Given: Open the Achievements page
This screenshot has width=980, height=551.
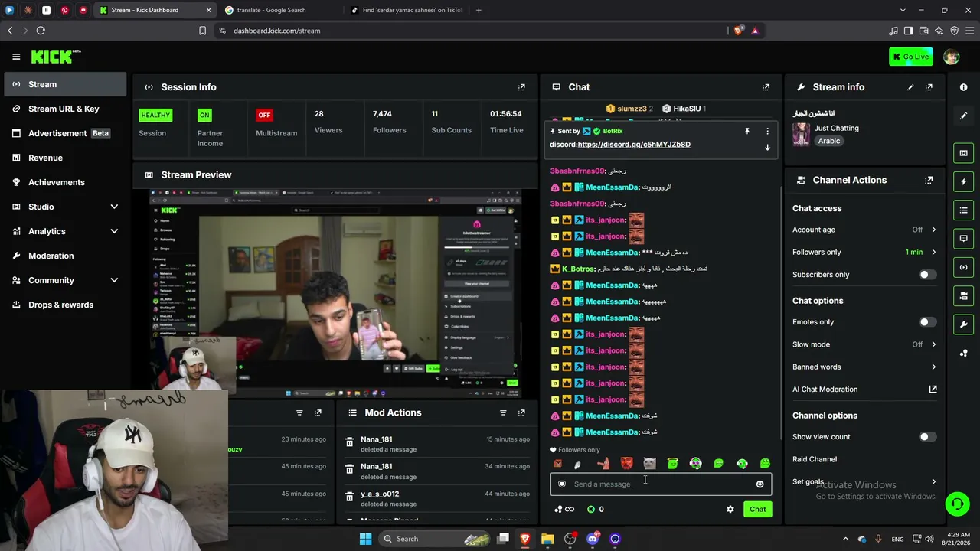Looking at the screenshot, I should pyautogui.click(x=65, y=182).
